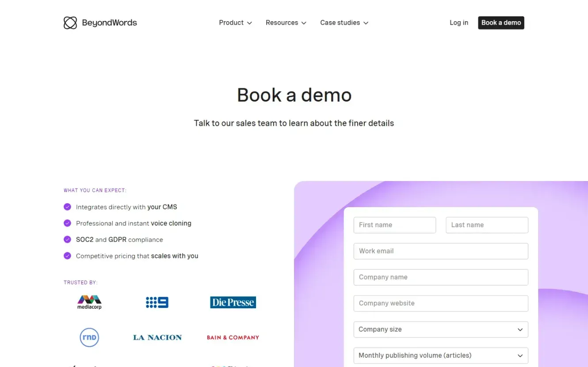
Task: Click 'Competitive pricing that scales with you'
Action: coord(137,256)
